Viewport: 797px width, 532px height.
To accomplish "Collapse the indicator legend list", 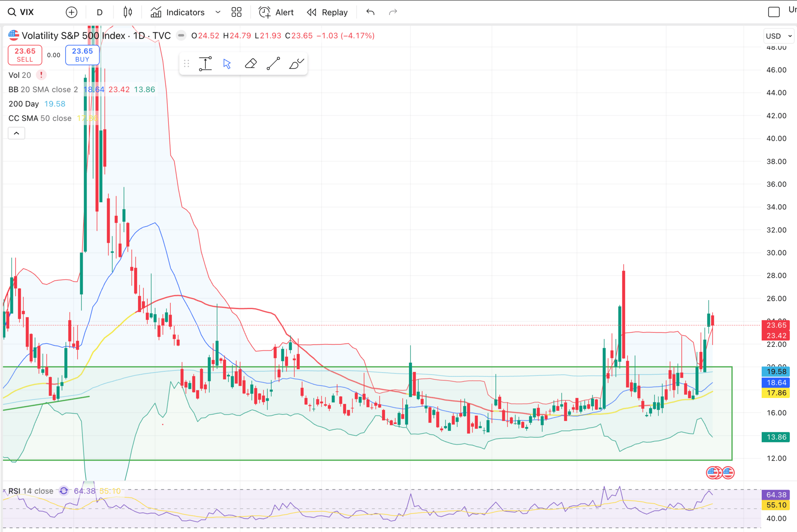I will pos(17,133).
